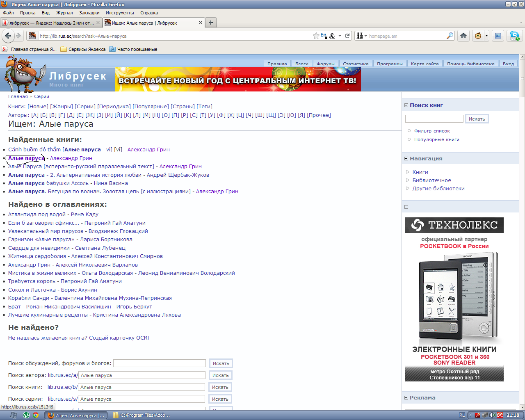Image resolution: width=525 pixels, height=420 pixels.
Task: Click the URL address bar
Action: [174, 36]
